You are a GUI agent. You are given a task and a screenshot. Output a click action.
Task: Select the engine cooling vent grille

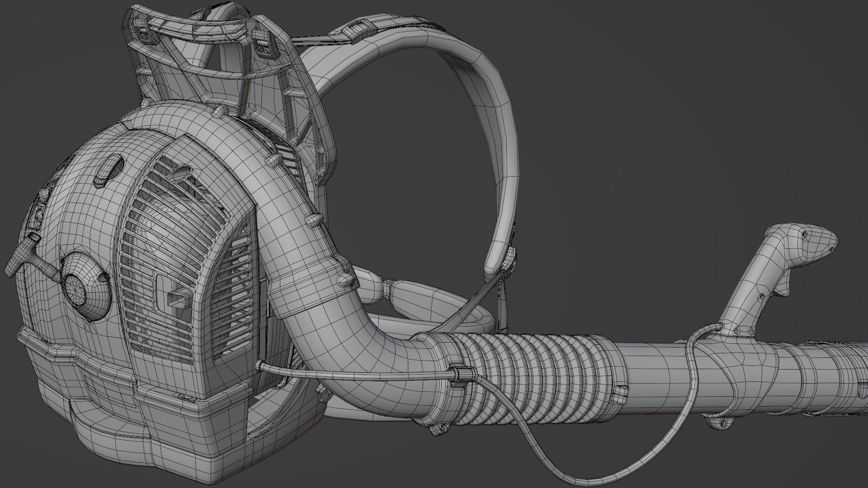pos(181,253)
